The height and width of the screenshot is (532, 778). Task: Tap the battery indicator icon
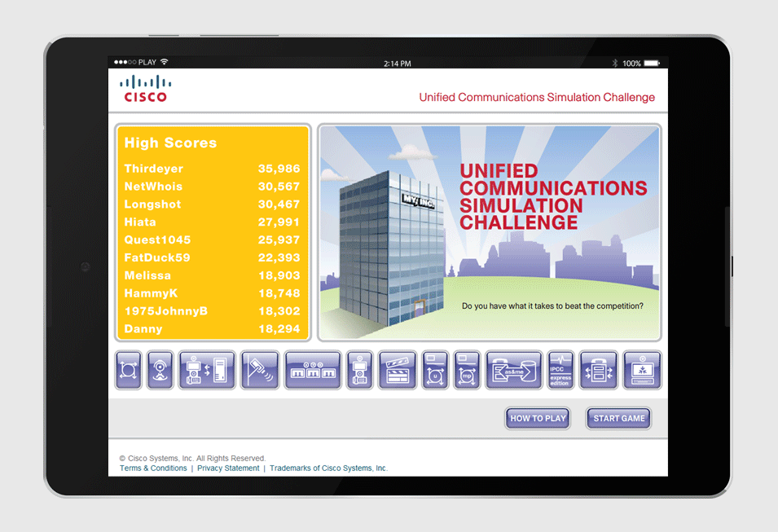[x=652, y=63]
